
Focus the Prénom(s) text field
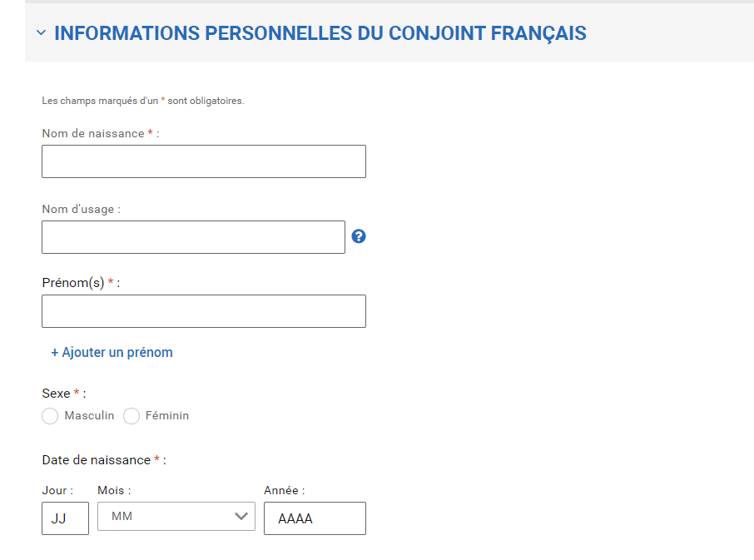pyautogui.click(x=204, y=311)
